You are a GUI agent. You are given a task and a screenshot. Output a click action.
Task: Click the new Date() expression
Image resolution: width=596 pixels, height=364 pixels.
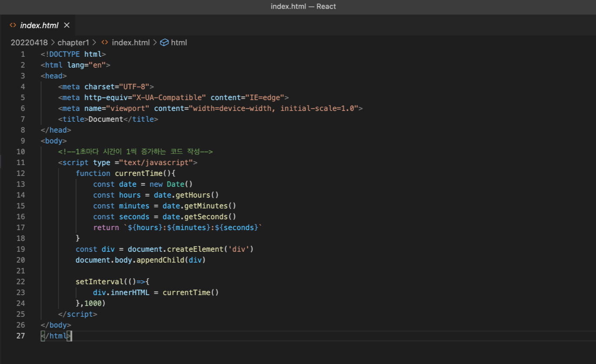[171, 184]
